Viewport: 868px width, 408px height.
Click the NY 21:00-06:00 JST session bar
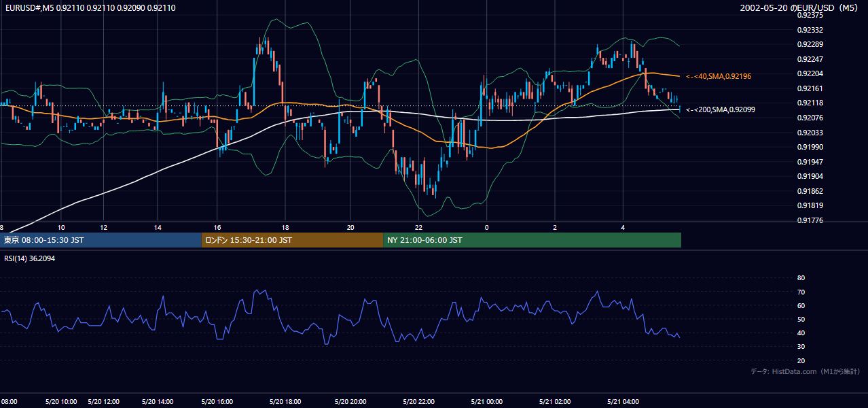click(532, 240)
